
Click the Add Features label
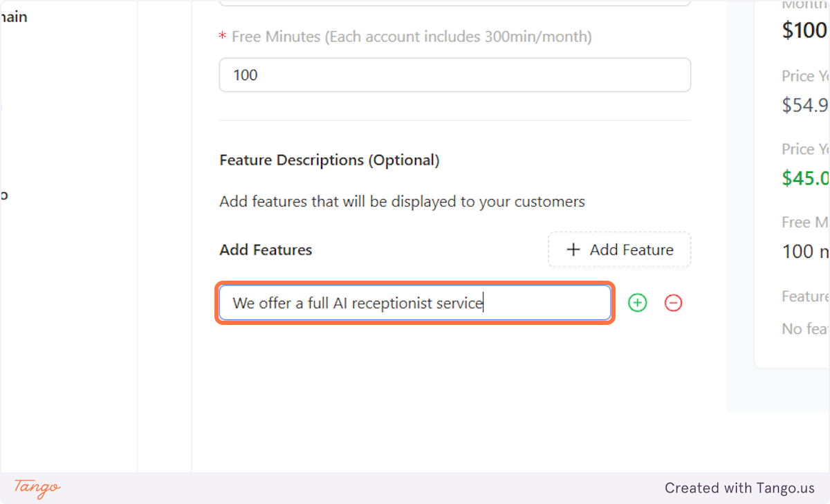(265, 250)
